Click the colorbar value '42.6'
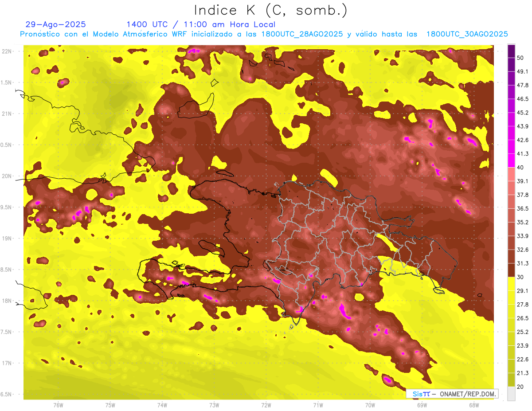 point(522,140)
